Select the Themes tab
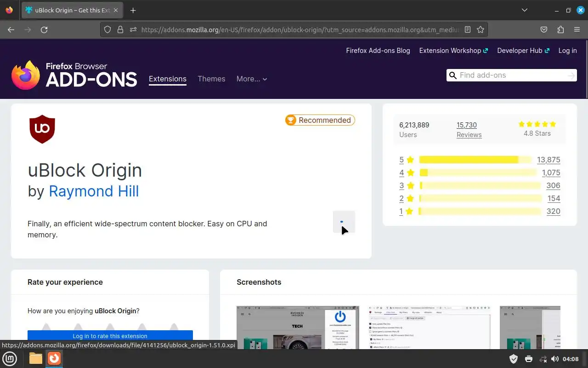The height and width of the screenshot is (368, 588). coord(211,79)
